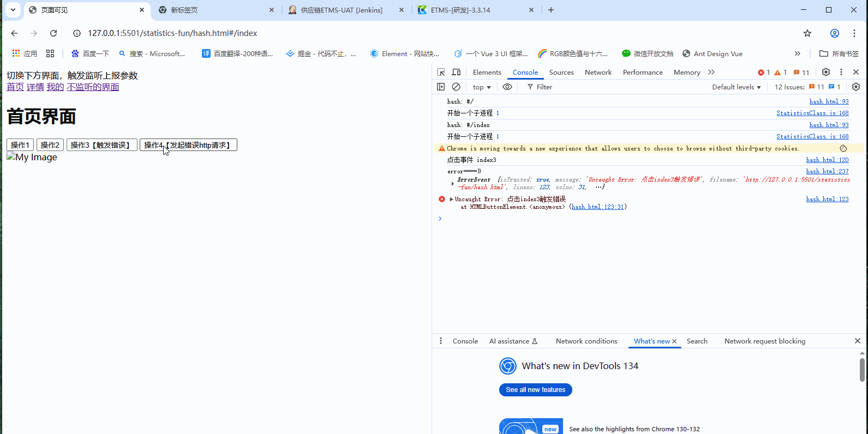
Task: Open DevTools settings gear
Action: click(826, 72)
